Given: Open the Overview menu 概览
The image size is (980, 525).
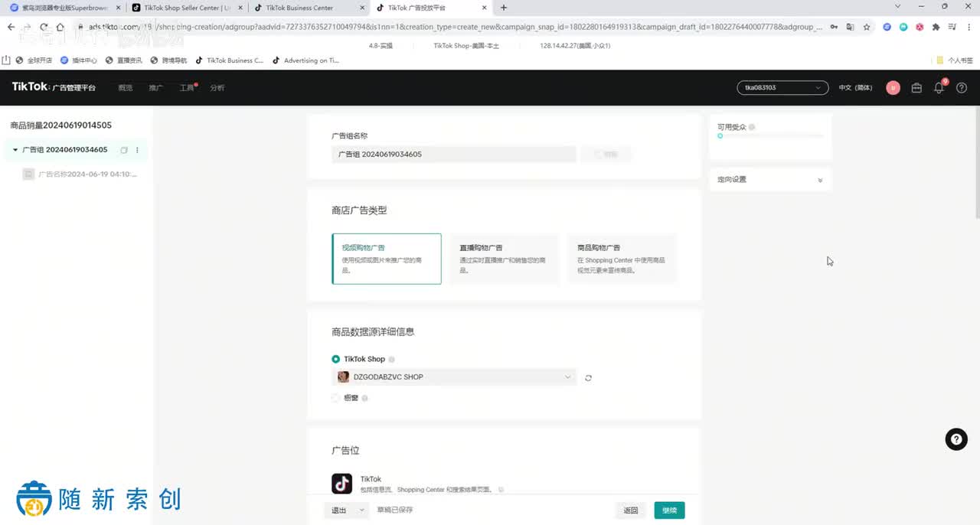Looking at the screenshot, I should click(126, 88).
